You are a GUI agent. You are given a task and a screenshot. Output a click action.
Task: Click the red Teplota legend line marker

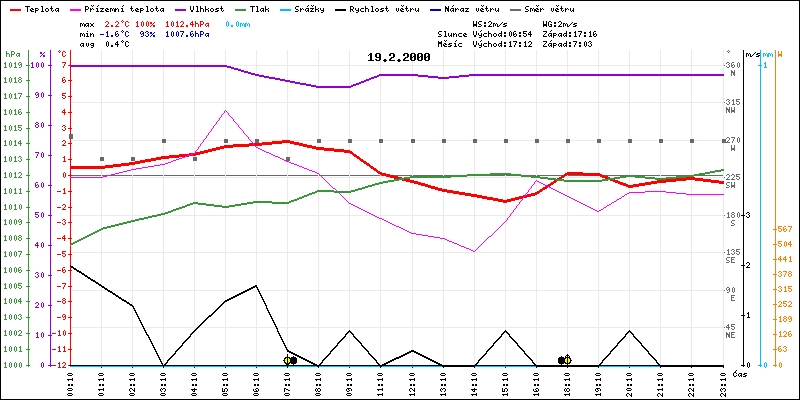[14, 8]
